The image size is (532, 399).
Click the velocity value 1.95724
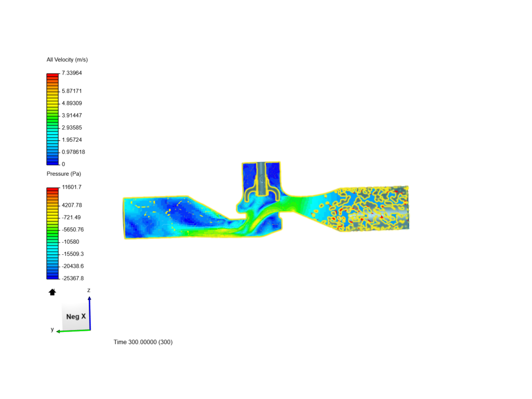[x=72, y=140]
